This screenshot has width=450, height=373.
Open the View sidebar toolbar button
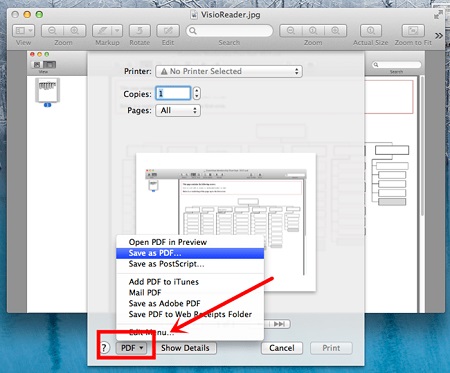click(x=23, y=31)
